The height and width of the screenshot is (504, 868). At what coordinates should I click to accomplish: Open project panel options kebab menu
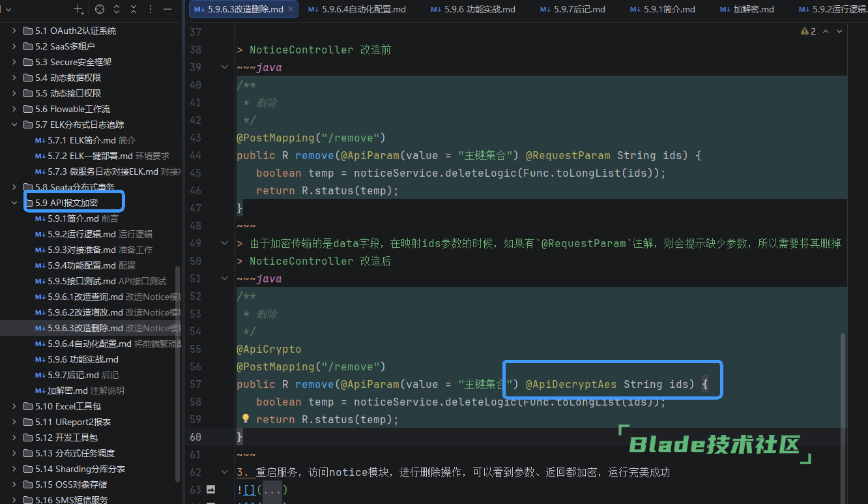point(151,9)
